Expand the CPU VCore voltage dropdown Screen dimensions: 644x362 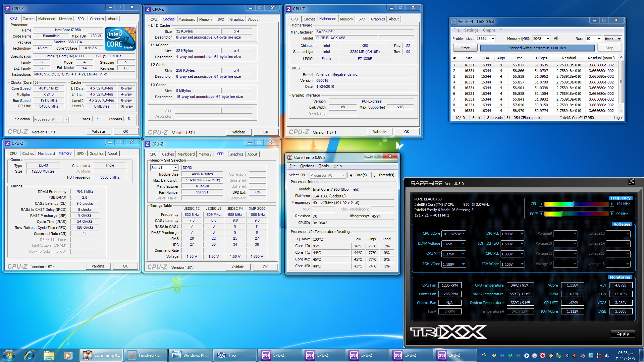[463, 234]
